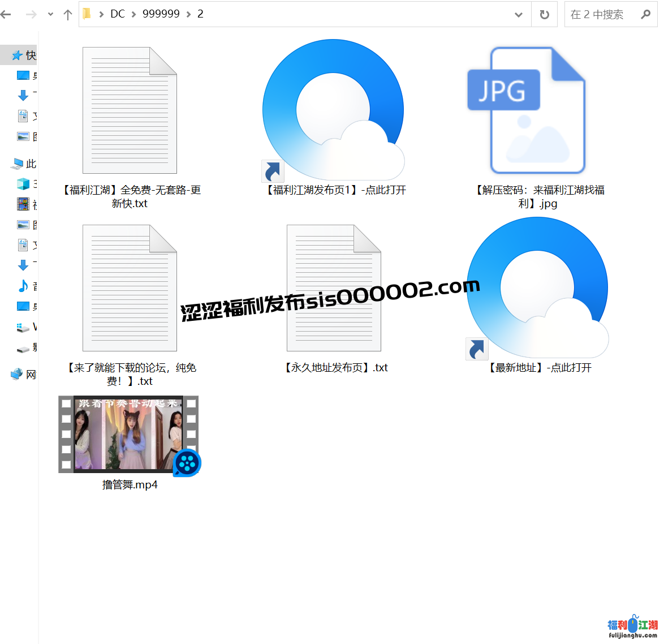Viewport: 664px width, 644px height.
Task: Go to the 999999 breadcrumb folder
Action: click(x=161, y=14)
